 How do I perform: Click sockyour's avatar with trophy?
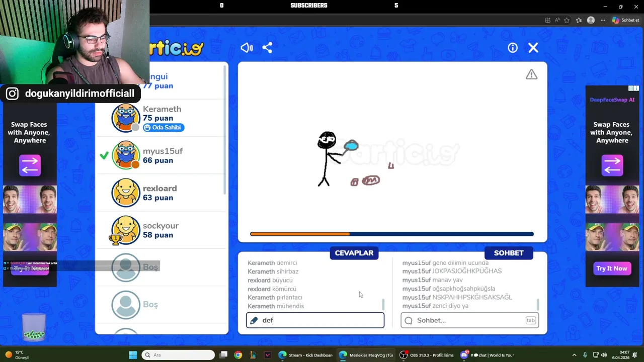125,230
